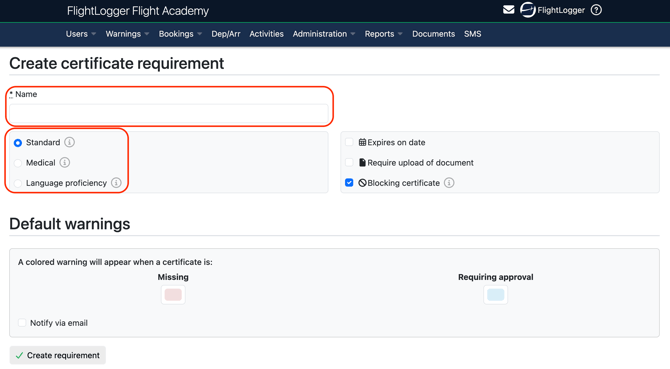
Task: Select the Standard radio button
Action: (18, 143)
